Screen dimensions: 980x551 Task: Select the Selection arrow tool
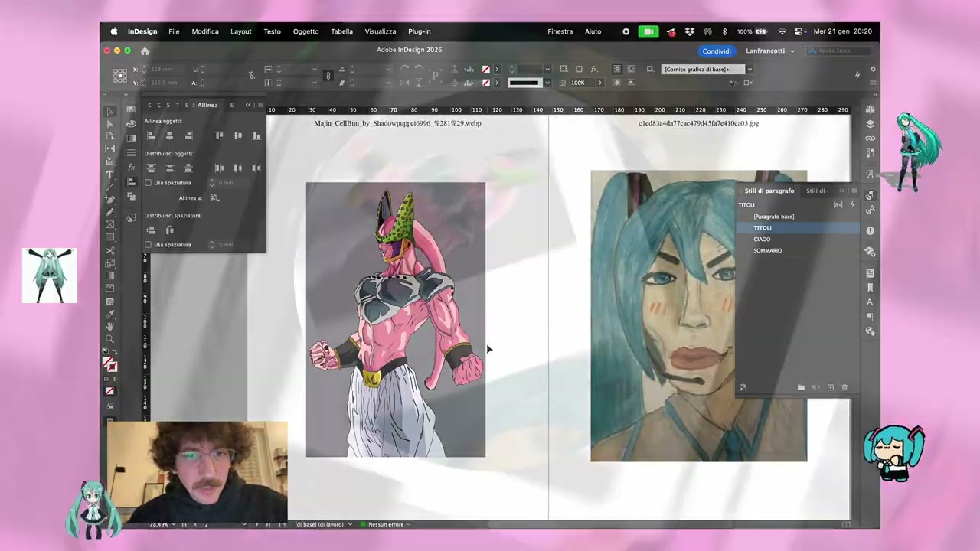(x=110, y=112)
